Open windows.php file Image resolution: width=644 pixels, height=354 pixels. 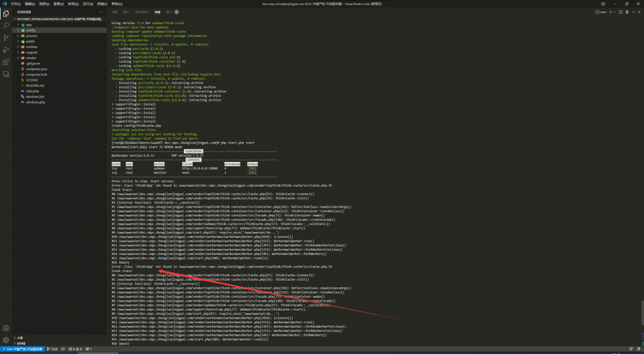[x=59, y=102]
